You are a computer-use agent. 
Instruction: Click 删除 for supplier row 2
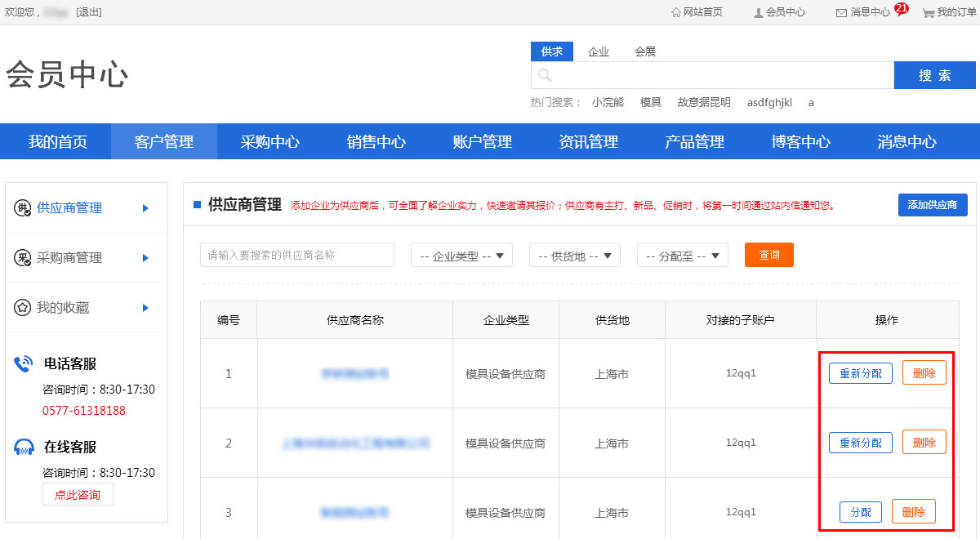point(924,443)
